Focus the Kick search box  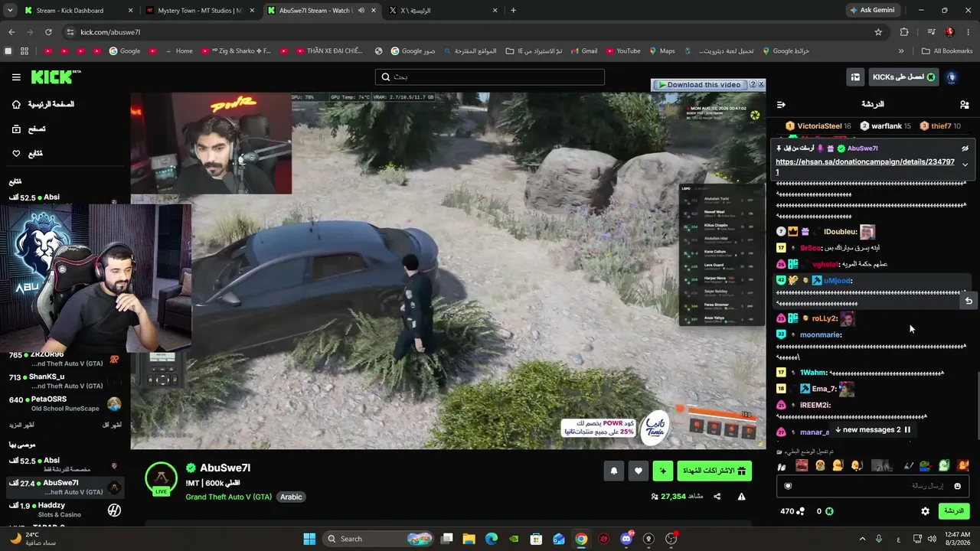pyautogui.click(x=490, y=77)
